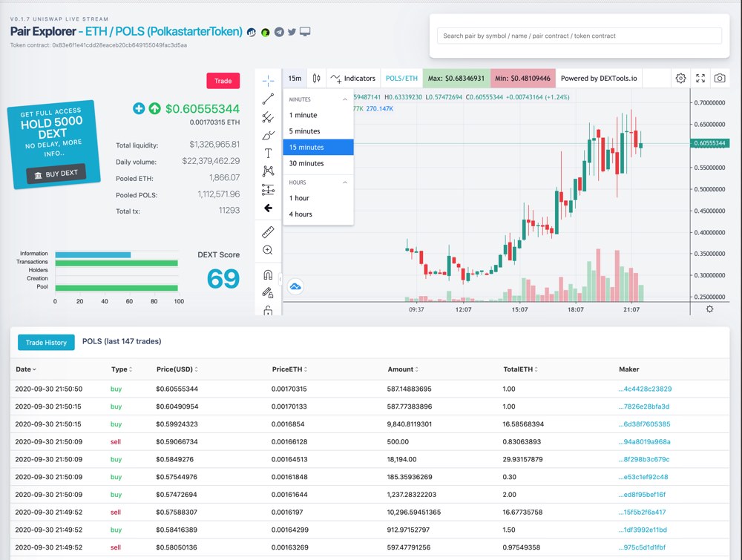Viewport: 742px width, 560px height.
Task: Open the Indicators dialog
Action: [353, 79]
